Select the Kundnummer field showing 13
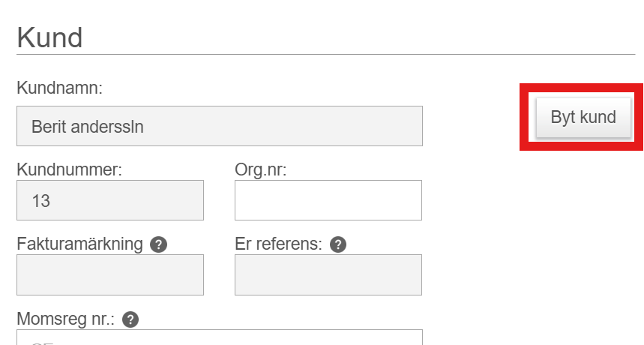The width and height of the screenshot is (644, 345). [110, 200]
